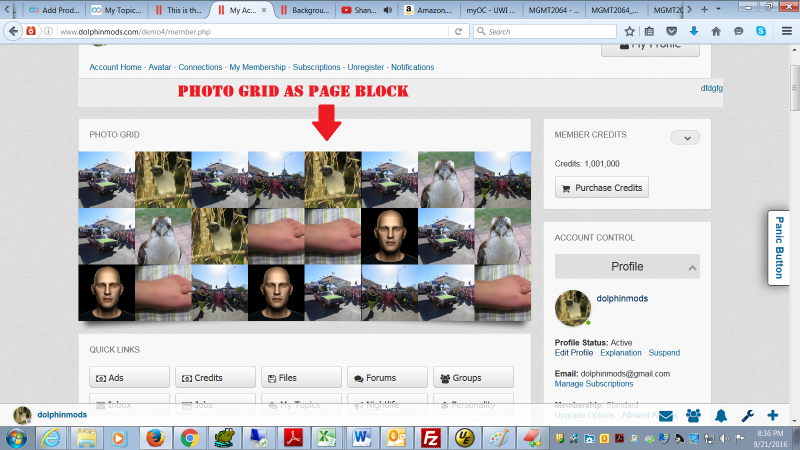800x450 pixels.
Task: Open the dfdgfg link
Action: tap(711, 88)
